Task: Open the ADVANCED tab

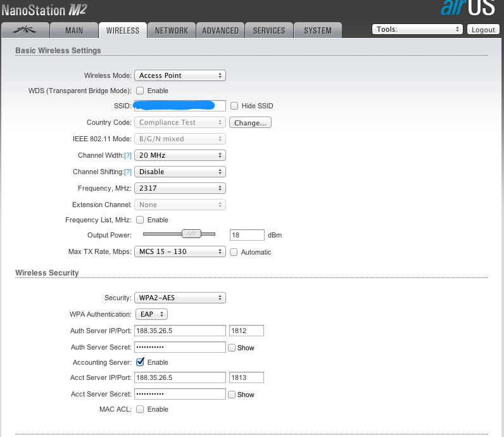Action: tap(220, 30)
